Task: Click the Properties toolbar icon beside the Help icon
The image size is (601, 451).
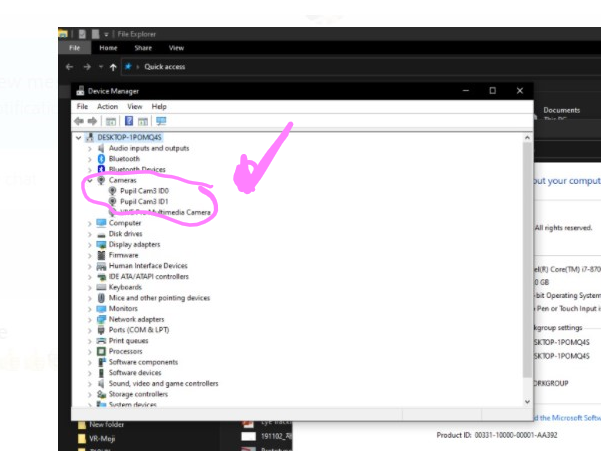Action: coord(143,121)
